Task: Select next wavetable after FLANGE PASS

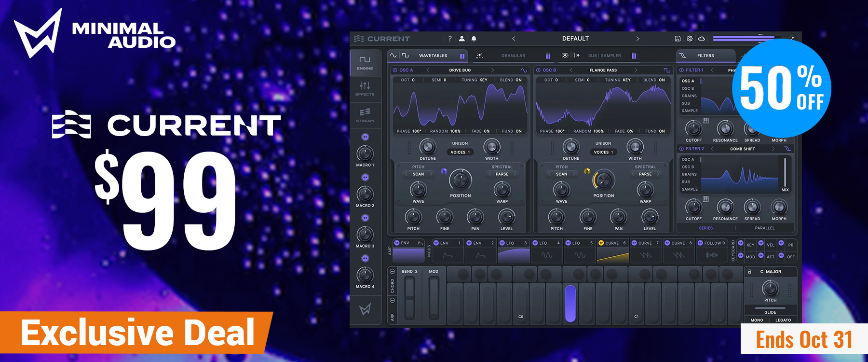Action: pos(636,70)
